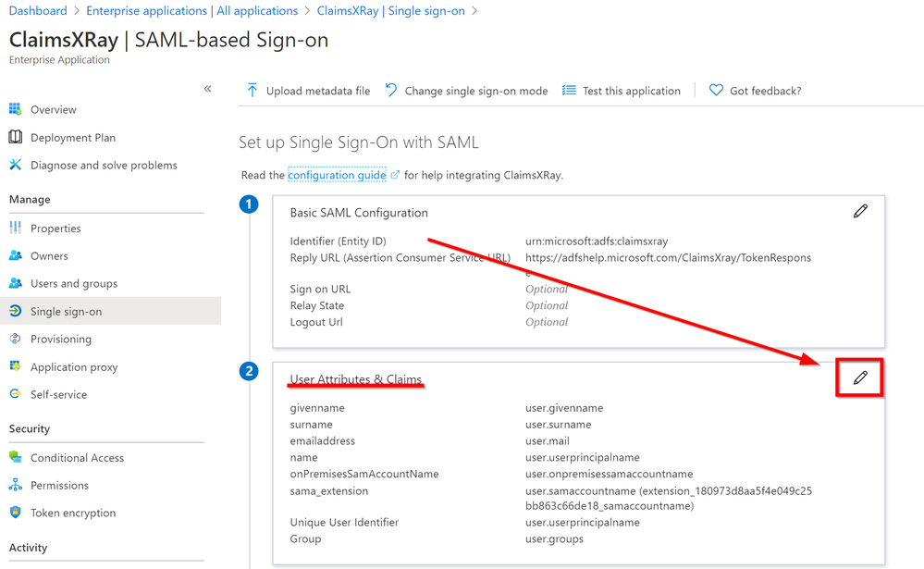Image resolution: width=924 pixels, height=569 pixels.
Task: Collapse the left sidebar menu
Action: (208, 89)
